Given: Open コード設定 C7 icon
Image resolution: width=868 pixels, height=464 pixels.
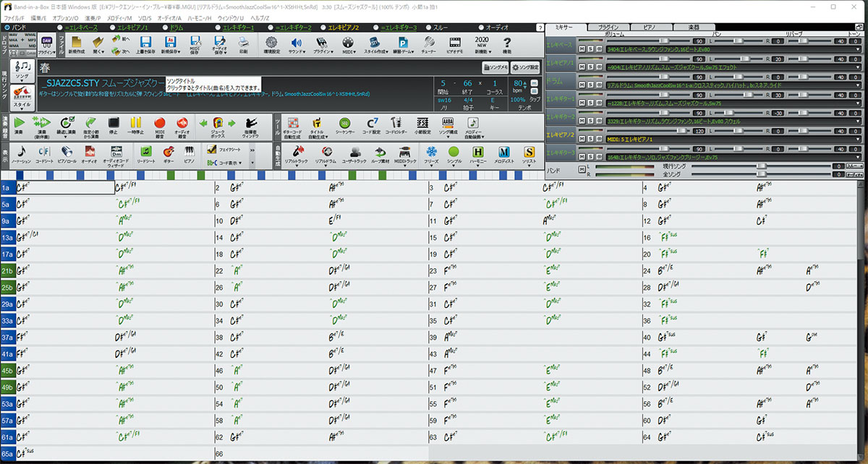Looking at the screenshot, I should 372,126.
